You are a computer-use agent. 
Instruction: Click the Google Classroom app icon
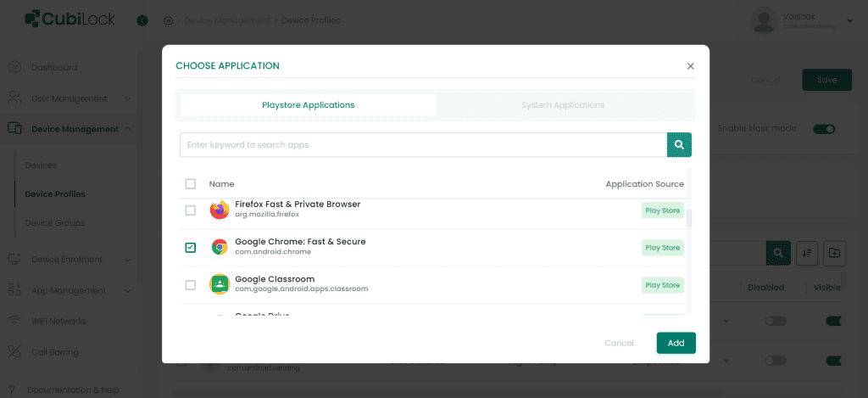click(x=220, y=284)
